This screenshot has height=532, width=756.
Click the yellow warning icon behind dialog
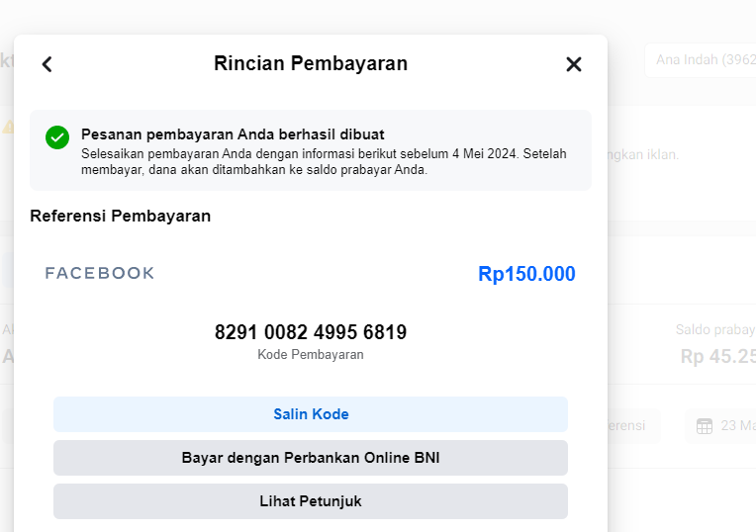coord(7,127)
